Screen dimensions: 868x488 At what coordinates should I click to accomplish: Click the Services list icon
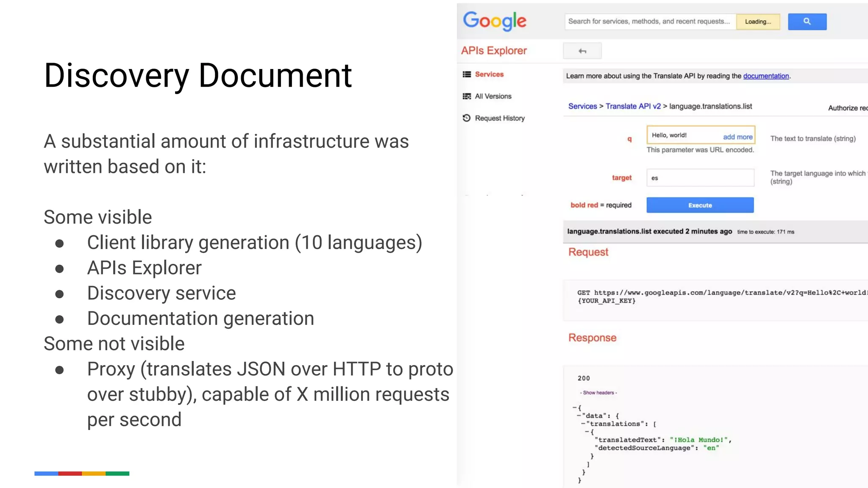click(x=467, y=74)
